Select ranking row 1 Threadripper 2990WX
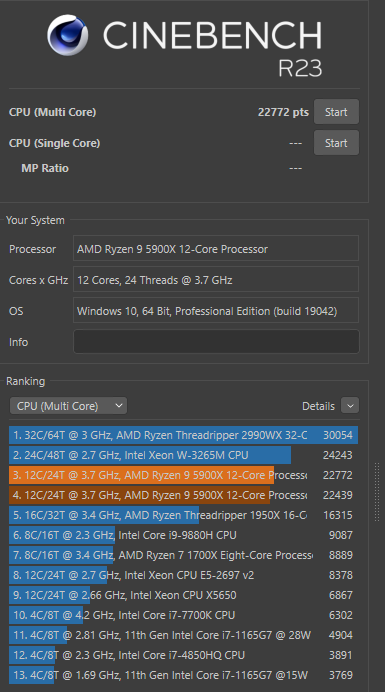 (x=183, y=435)
